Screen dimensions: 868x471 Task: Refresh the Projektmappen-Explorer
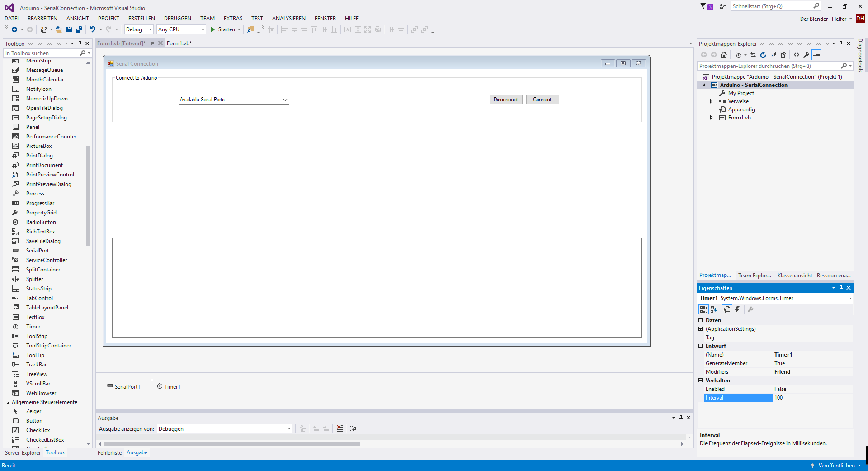[x=763, y=55]
